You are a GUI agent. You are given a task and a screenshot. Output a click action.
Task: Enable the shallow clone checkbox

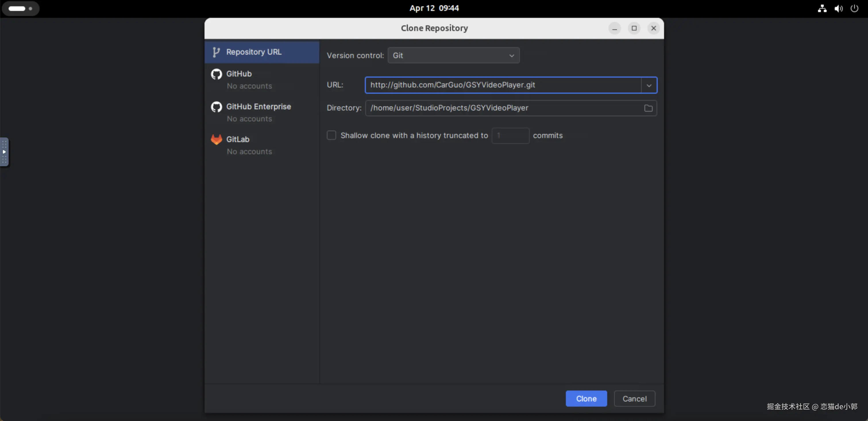(331, 135)
